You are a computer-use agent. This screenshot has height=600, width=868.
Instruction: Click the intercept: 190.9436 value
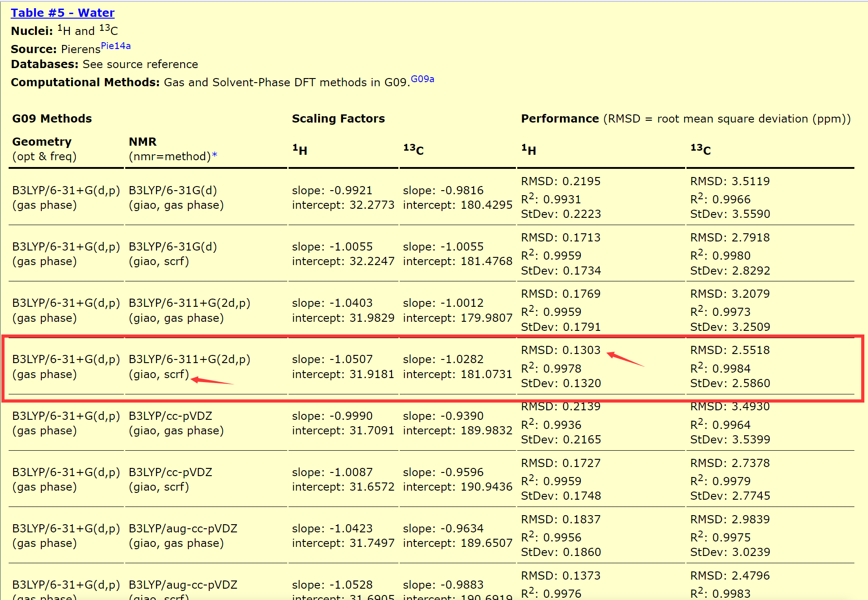tap(457, 487)
